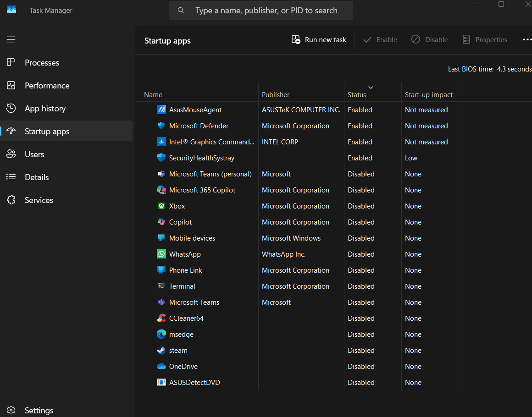Toggle the hamburger navigation menu
This screenshot has width=532, height=417.
point(11,39)
